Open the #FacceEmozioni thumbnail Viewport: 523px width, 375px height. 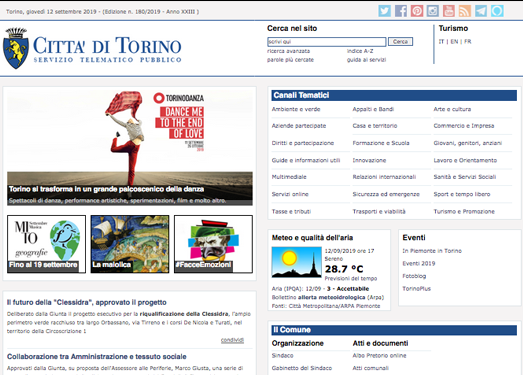point(213,244)
